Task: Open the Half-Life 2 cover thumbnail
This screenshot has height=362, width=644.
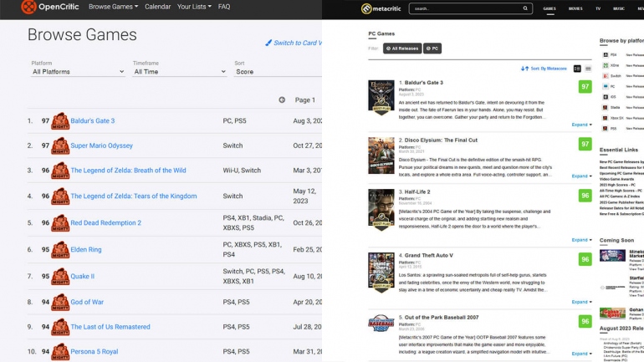Action: (x=381, y=210)
